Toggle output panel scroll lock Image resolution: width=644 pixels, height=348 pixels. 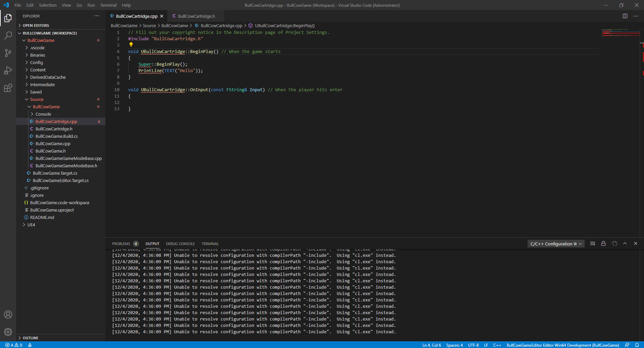tap(603, 244)
